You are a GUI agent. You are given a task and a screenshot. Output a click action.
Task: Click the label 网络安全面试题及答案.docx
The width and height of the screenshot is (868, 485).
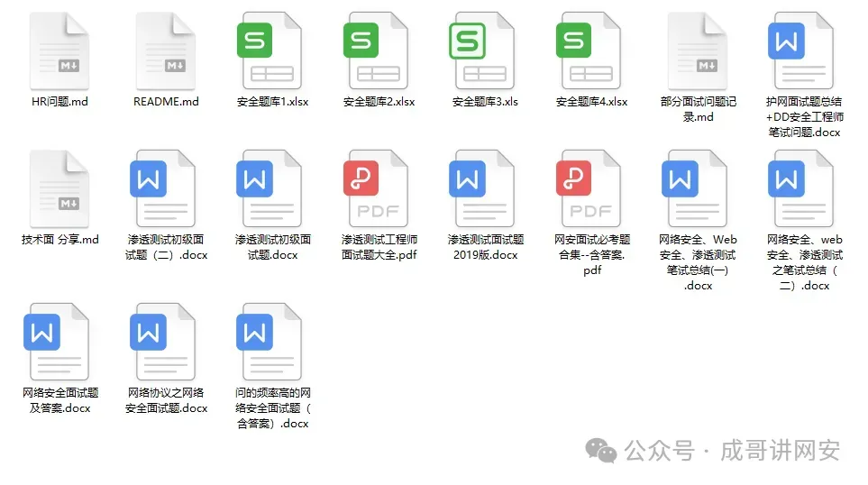(59, 400)
